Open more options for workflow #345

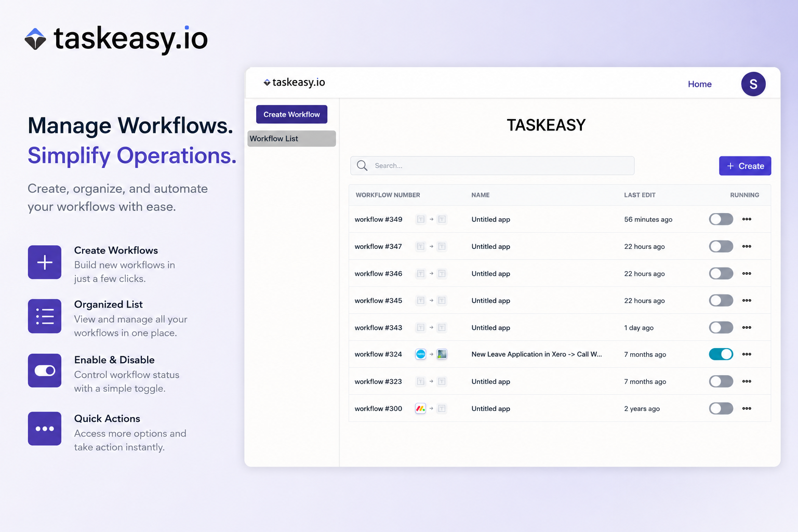coord(747,300)
